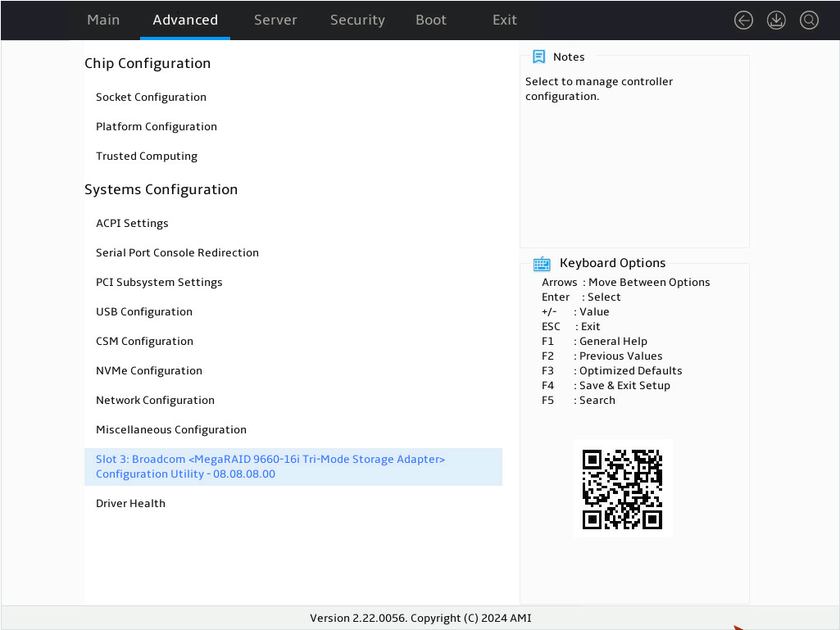Viewport: 840px width, 630px height.
Task: Click 'F5 : Search' help line
Action: 579,400
